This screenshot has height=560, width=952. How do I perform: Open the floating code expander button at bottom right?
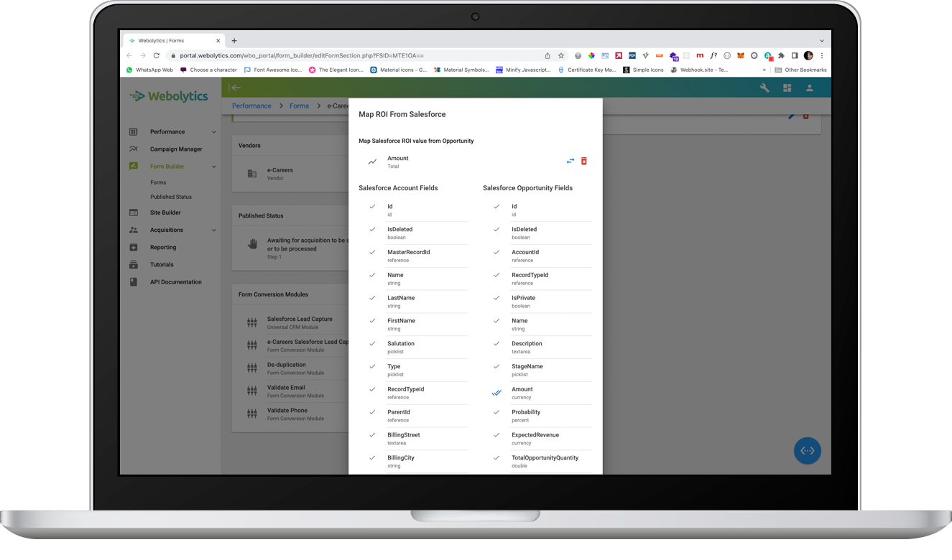(x=807, y=451)
